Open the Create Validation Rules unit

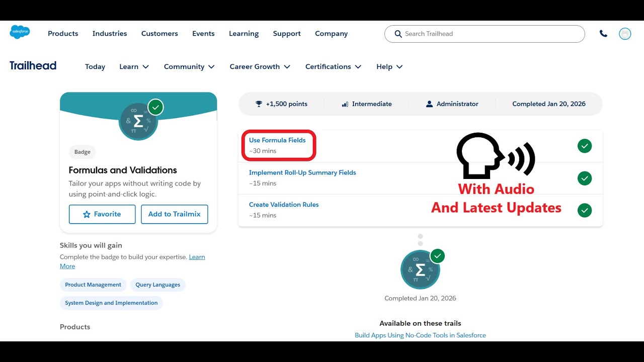tap(284, 205)
